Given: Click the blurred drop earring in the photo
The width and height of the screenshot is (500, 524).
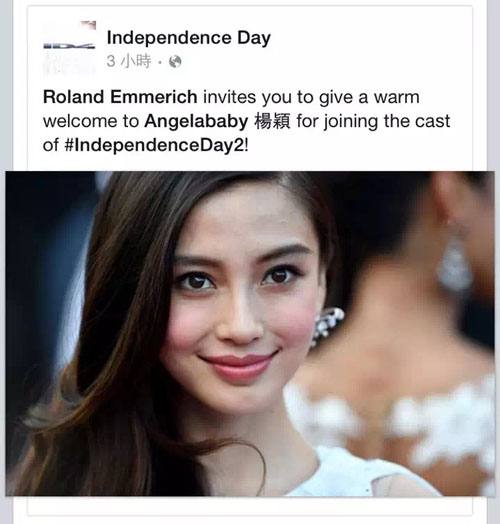Looking at the screenshot, I should (x=455, y=264).
